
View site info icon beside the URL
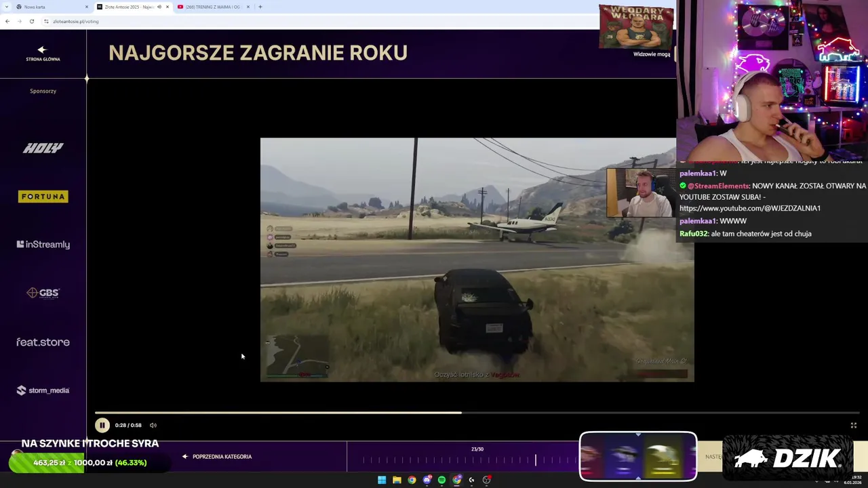(x=46, y=21)
